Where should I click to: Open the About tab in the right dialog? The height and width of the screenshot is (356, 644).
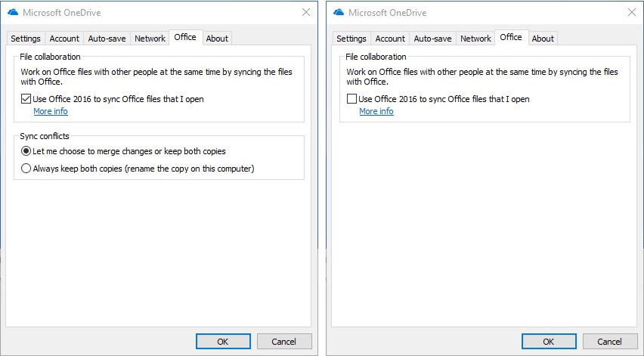543,39
